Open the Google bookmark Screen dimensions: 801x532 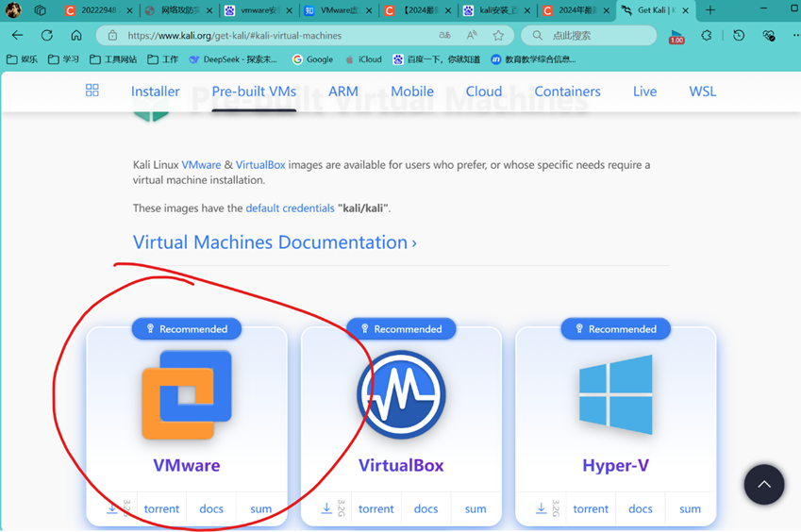point(312,59)
